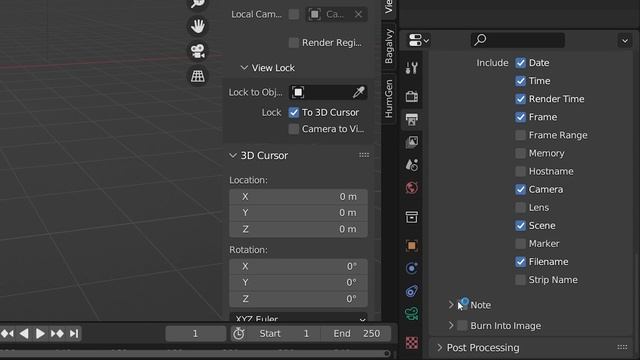Click the 3D Cursor Location X field

pos(298,197)
